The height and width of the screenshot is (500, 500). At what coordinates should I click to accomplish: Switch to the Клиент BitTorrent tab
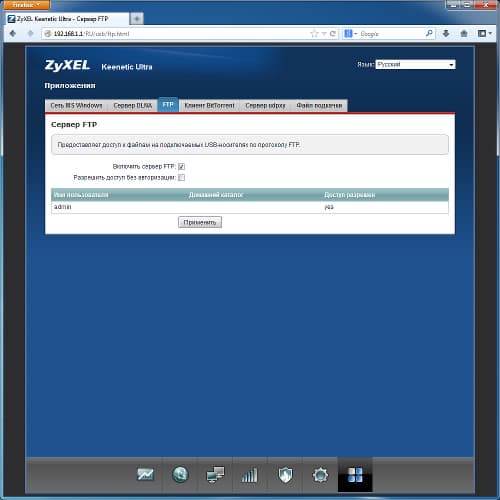(209, 105)
